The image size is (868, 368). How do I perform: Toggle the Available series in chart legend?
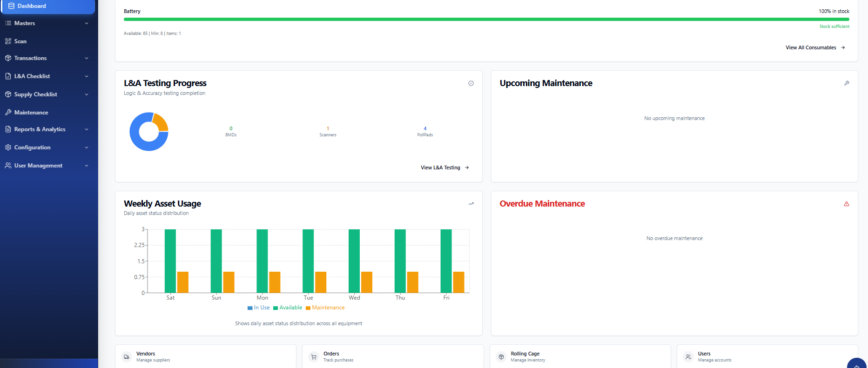pyautogui.click(x=288, y=308)
